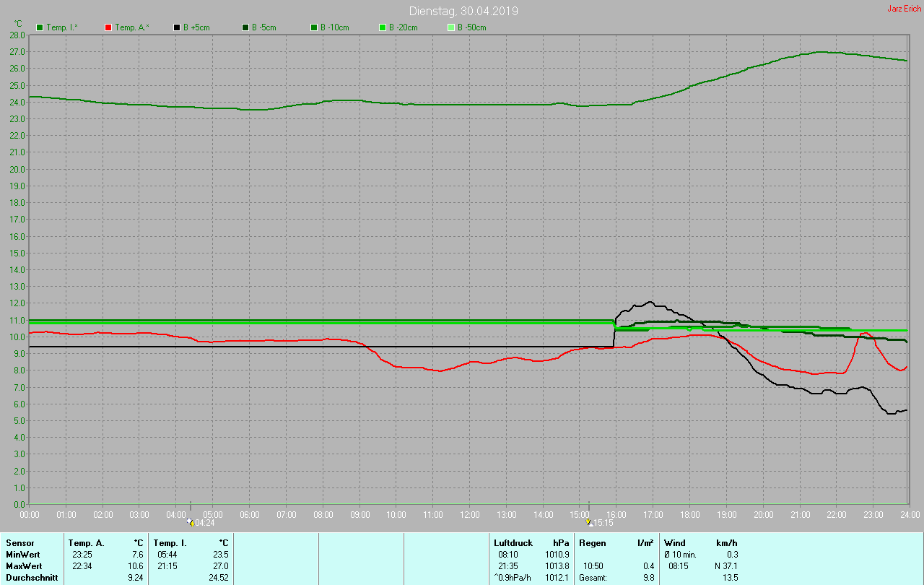The width and height of the screenshot is (924, 585).
Task: Click the 'Wind' column header
Action: click(x=675, y=543)
